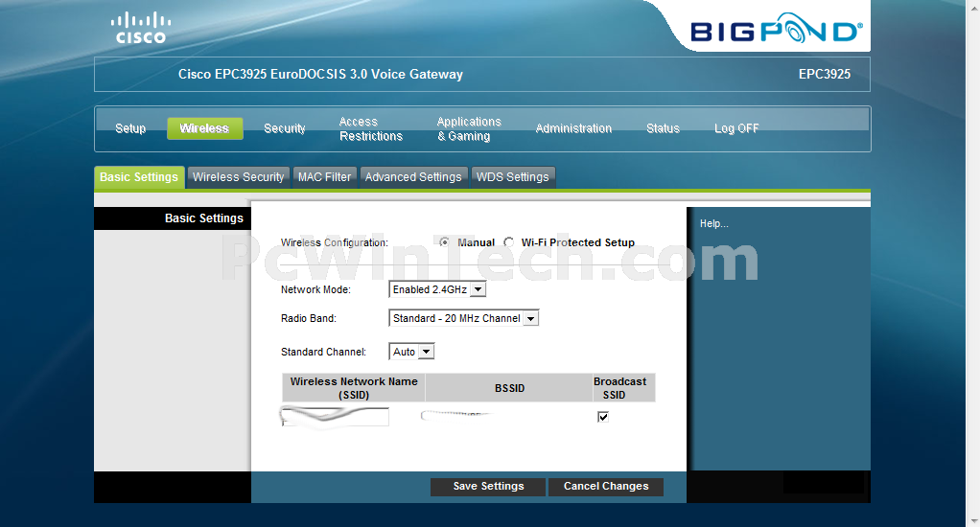This screenshot has width=980, height=527.
Task: Open the Radio Band dropdown
Action: coord(463,318)
